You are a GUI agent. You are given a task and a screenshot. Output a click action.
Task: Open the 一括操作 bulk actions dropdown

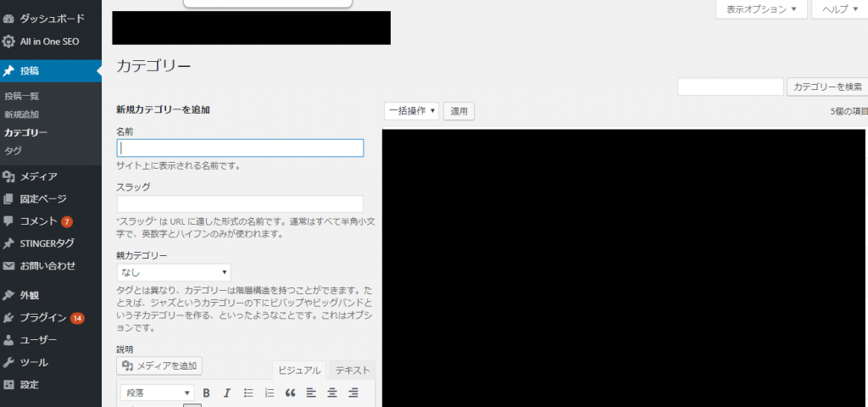tap(411, 111)
